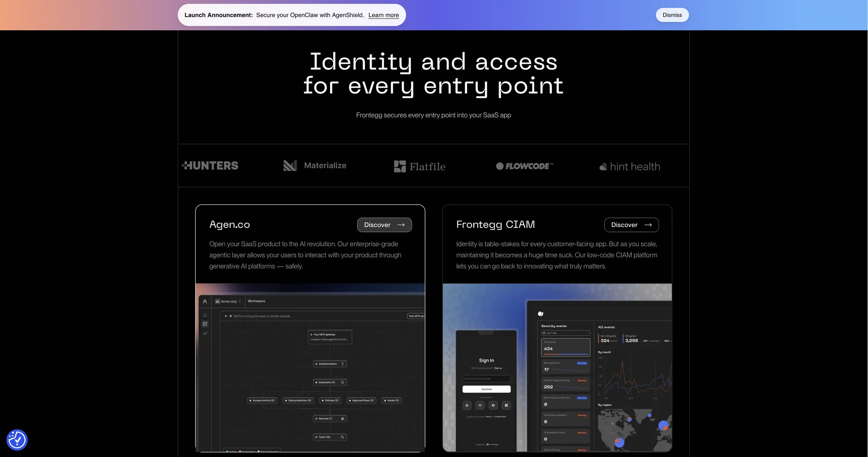Image resolution: width=868 pixels, height=457 pixels.
Task: Click the 'Launch Announcement:' bold label
Action: tap(219, 15)
